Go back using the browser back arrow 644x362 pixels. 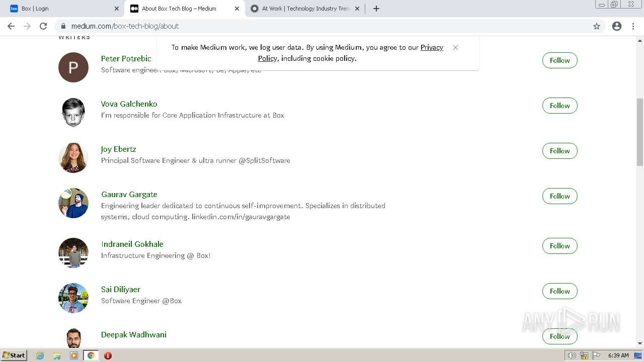tap(11, 26)
